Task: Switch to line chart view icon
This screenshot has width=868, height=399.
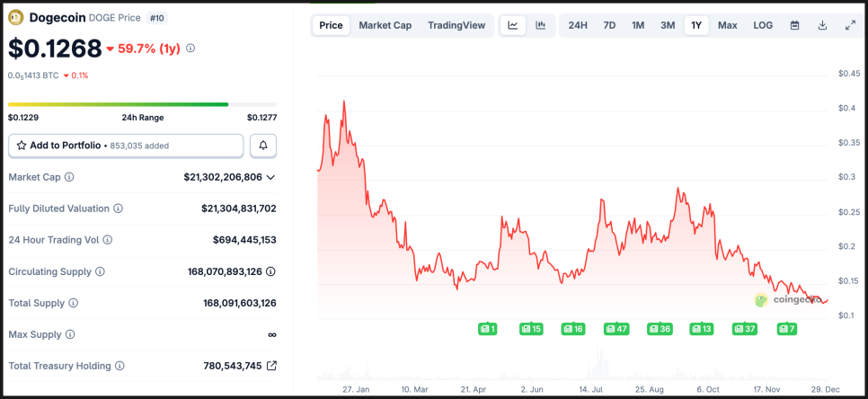Action: click(512, 25)
